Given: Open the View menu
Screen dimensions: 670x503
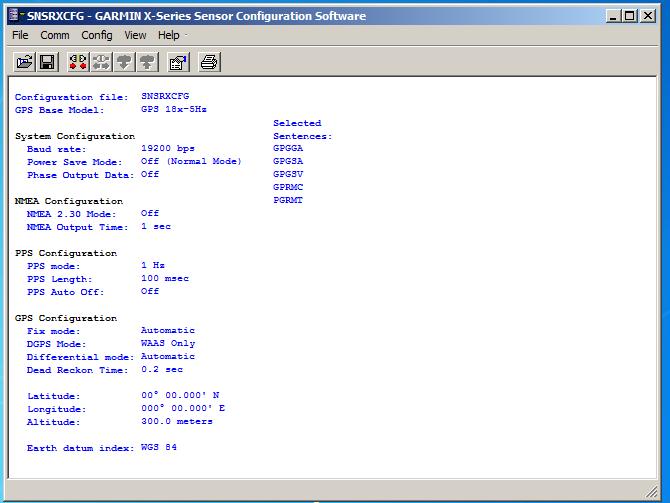Looking at the screenshot, I should pos(135,35).
